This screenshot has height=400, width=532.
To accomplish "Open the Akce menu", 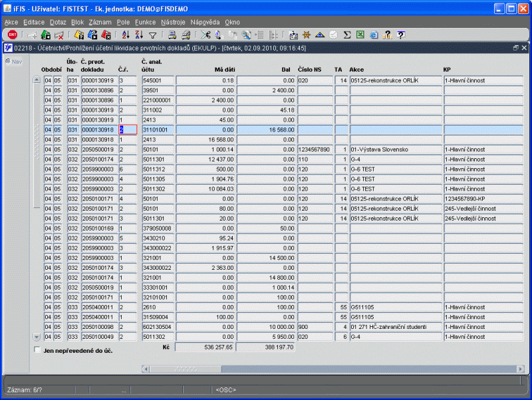I will (11, 22).
